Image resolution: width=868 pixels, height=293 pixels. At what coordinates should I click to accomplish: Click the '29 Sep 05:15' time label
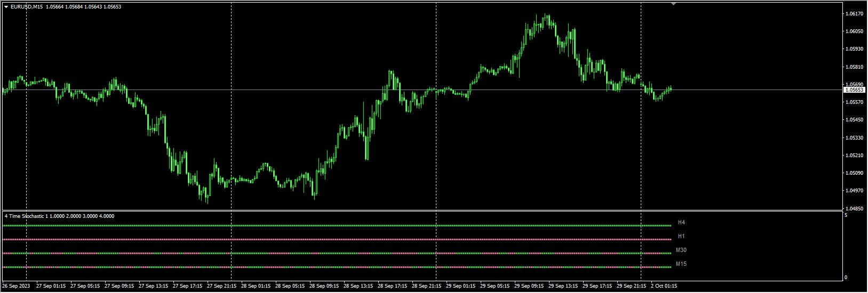495,286
